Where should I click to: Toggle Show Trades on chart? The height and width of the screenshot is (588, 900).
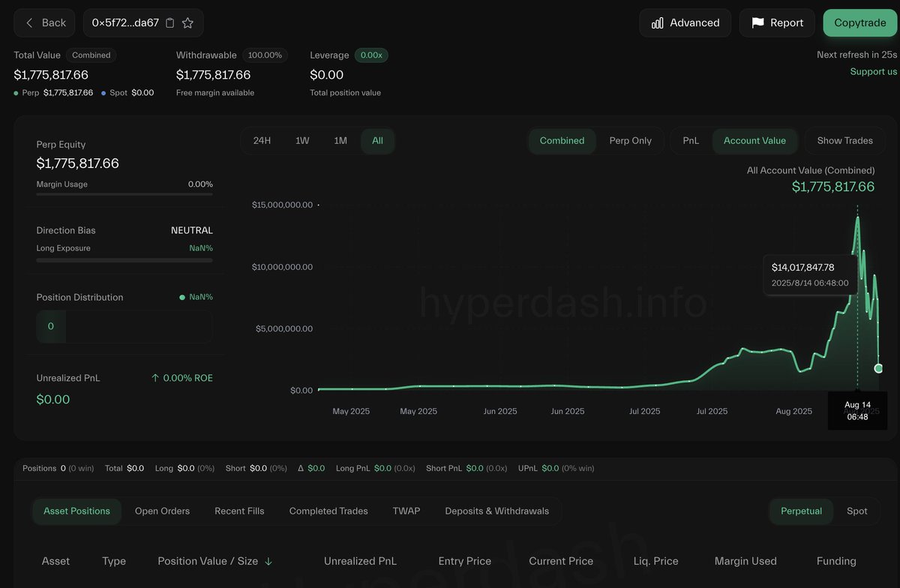[845, 140]
